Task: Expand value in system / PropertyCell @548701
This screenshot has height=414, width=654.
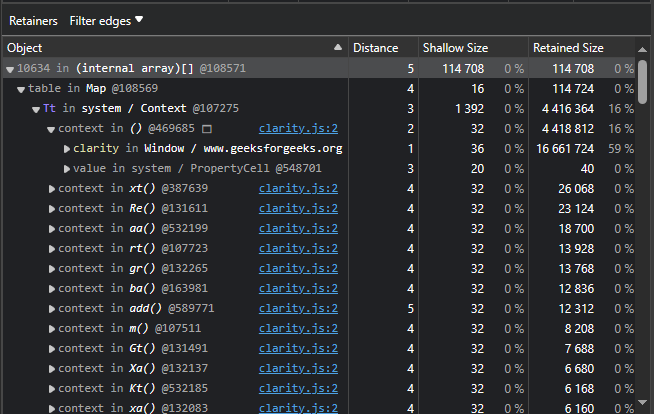Action: coord(66,169)
